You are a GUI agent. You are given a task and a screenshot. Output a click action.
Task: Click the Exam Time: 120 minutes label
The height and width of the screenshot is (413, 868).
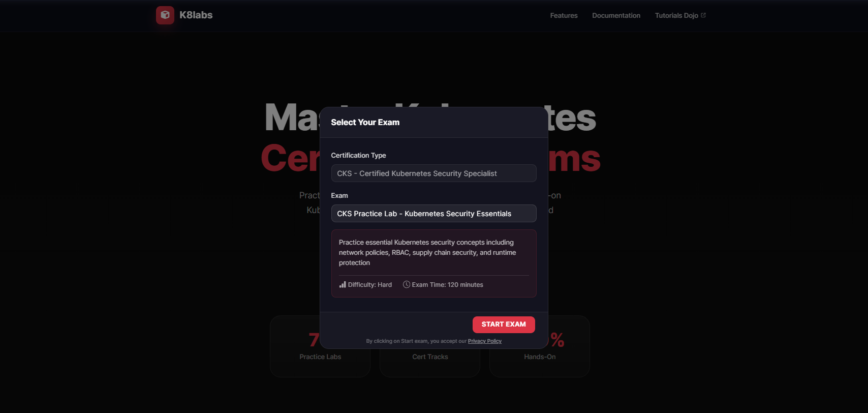tap(447, 285)
